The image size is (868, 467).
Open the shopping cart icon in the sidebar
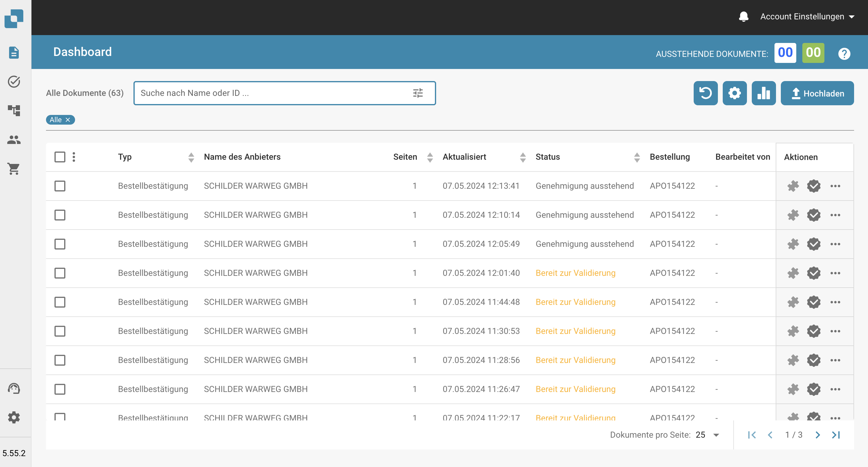click(14, 169)
